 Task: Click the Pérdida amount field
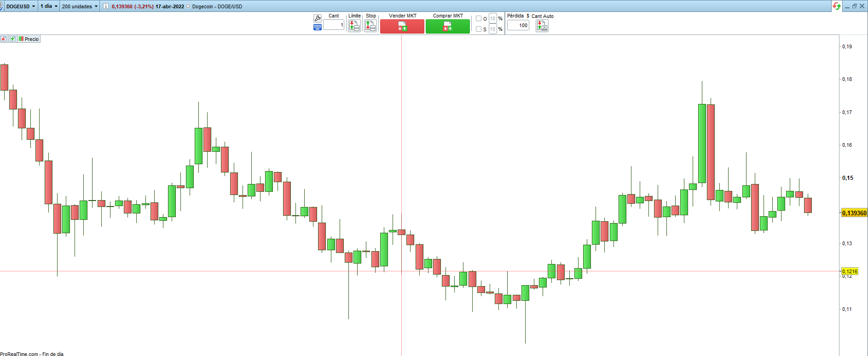click(x=518, y=25)
